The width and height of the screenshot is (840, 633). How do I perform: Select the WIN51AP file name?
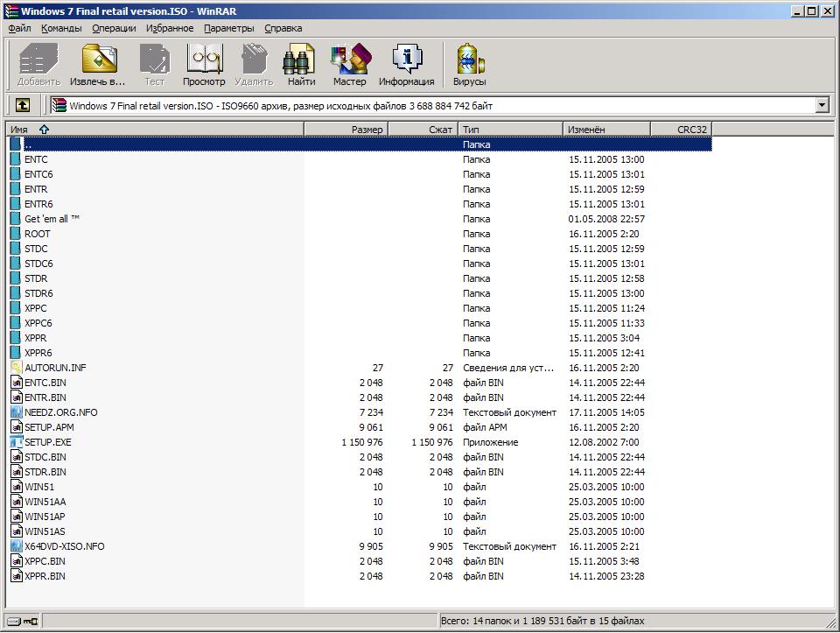click(x=45, y=517)
